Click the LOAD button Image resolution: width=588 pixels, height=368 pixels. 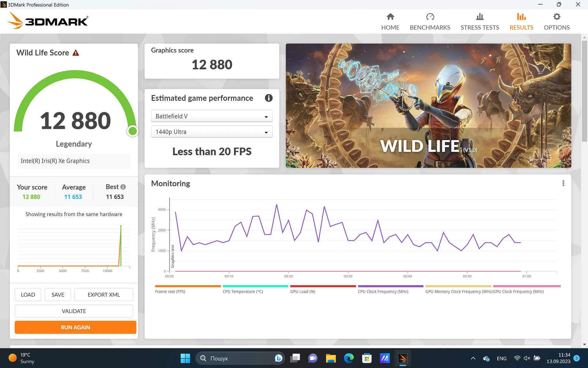tap(28, 295)
